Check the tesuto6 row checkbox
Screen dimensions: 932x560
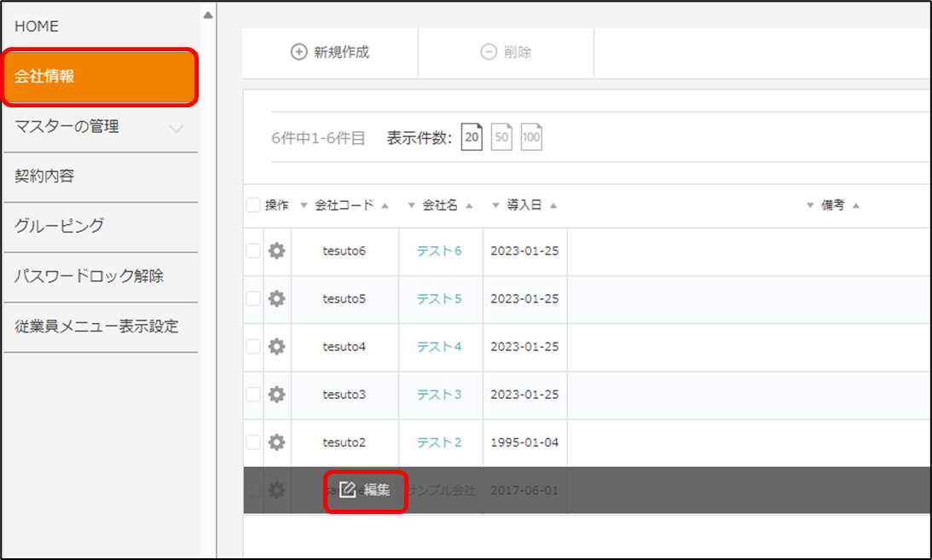tap(253, 251)
